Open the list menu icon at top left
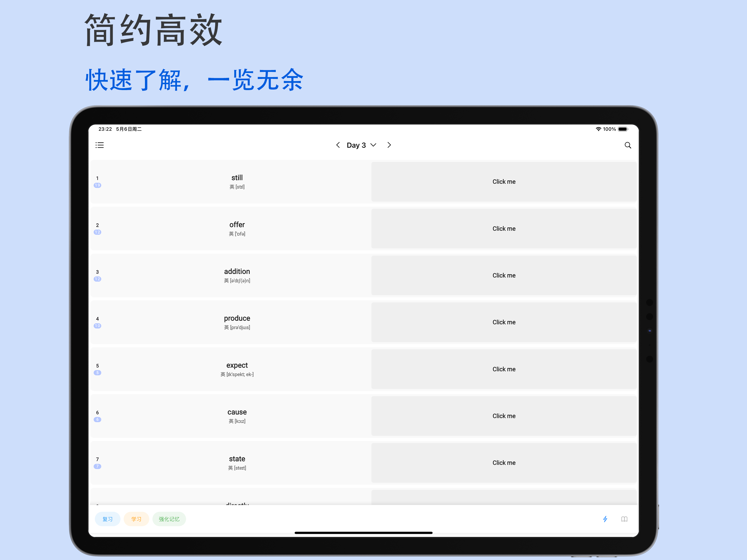 click(x=100, y=145)
